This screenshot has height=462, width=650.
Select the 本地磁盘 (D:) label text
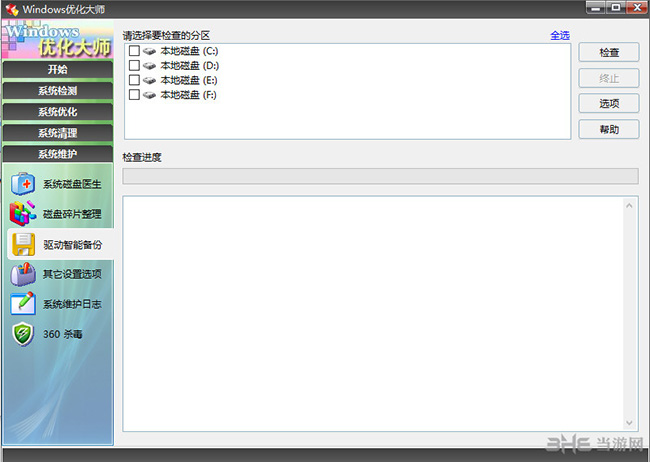tap(189, 66)
